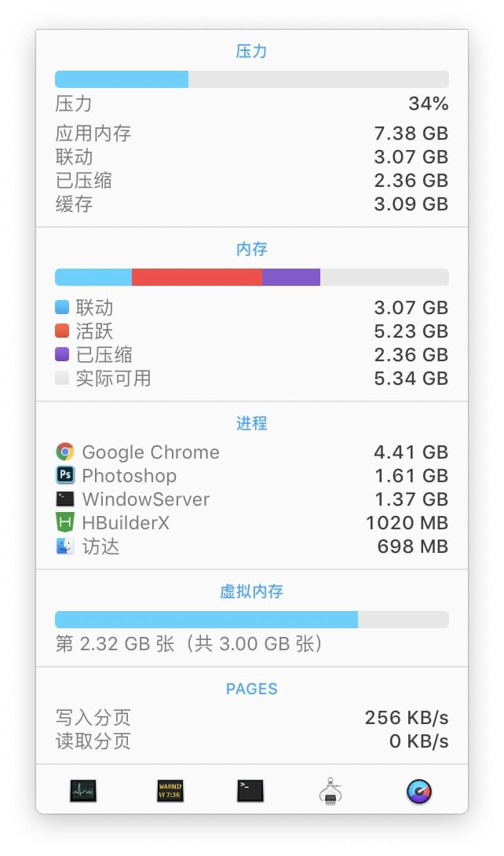Click the 压力 section header
Viewport: 504px width, 856px height.
(251, 51)
